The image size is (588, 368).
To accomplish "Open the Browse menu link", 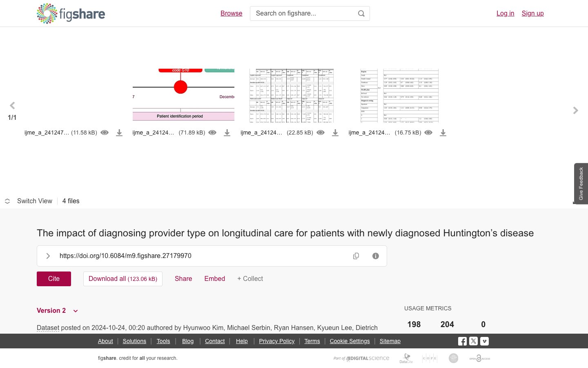I will click(x=232, y=13).
